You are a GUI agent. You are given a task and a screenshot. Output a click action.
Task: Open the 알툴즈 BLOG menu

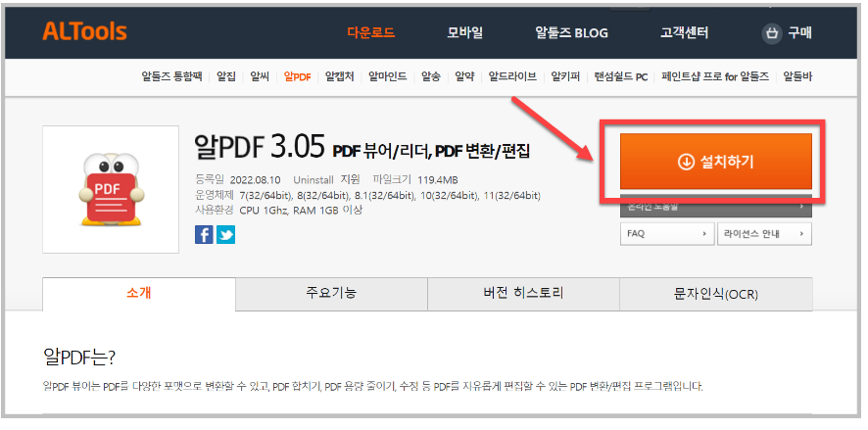point(572,32)
